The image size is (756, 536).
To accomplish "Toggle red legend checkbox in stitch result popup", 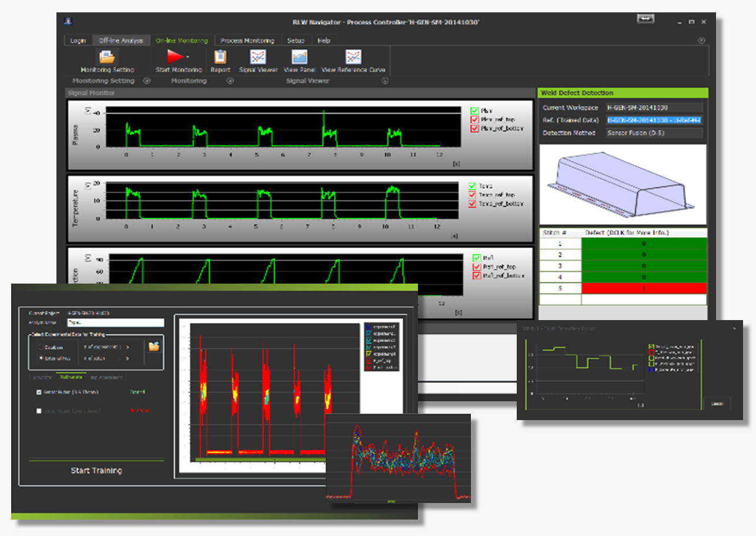I will tap(651, 352).
